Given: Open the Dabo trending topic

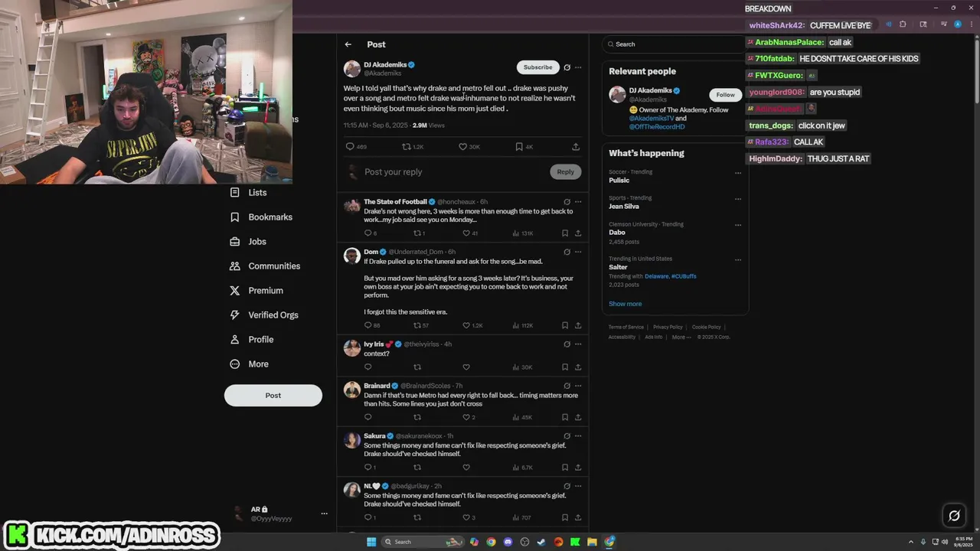Looking at the screenshot, I should click(617, 233).
